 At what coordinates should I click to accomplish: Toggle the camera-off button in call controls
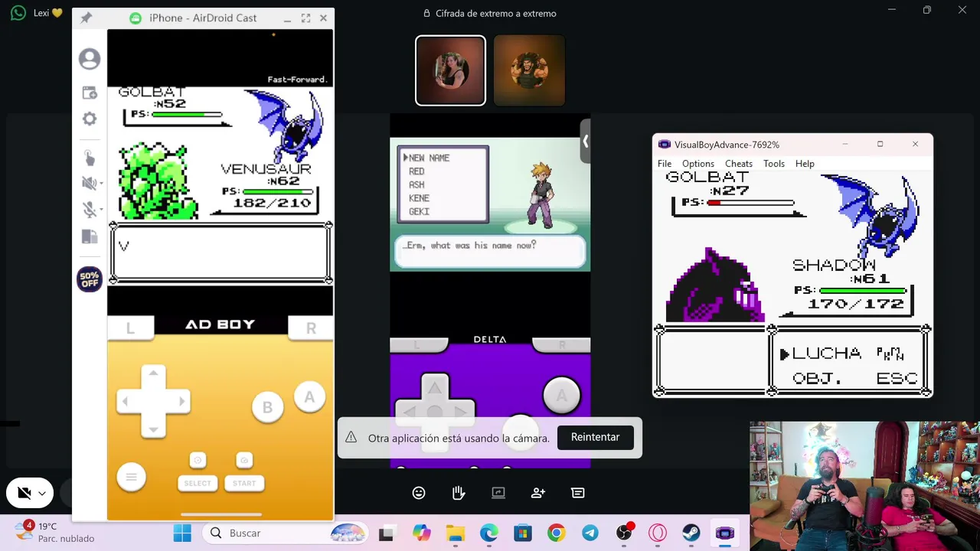coord(24,494)
